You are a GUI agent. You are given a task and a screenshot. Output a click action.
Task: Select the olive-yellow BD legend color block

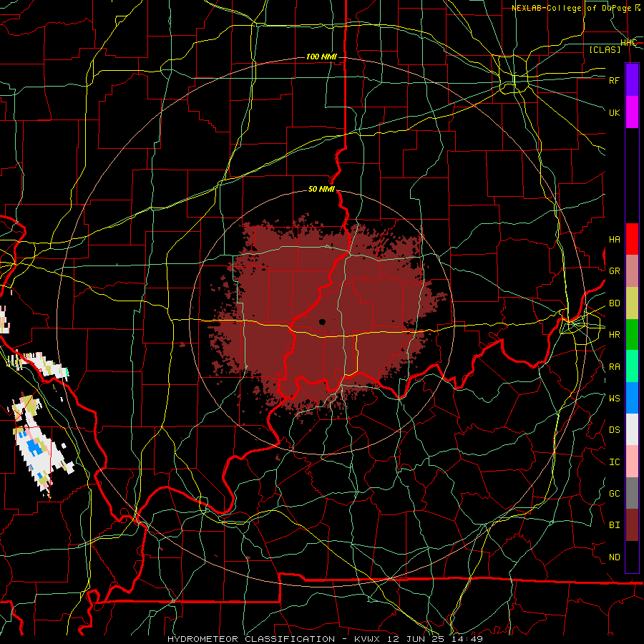coord(632,303)
